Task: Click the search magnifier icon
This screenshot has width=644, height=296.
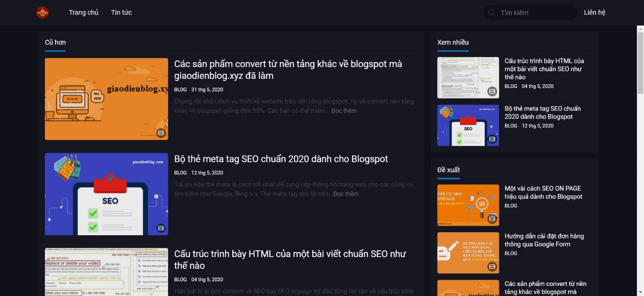Action: click(492, 13)
